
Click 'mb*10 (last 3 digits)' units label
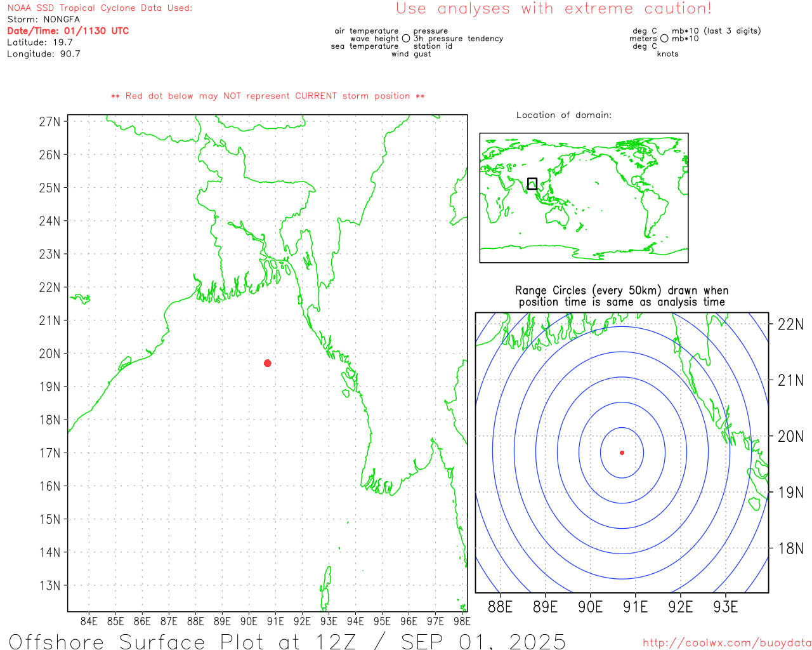[716, 31]
